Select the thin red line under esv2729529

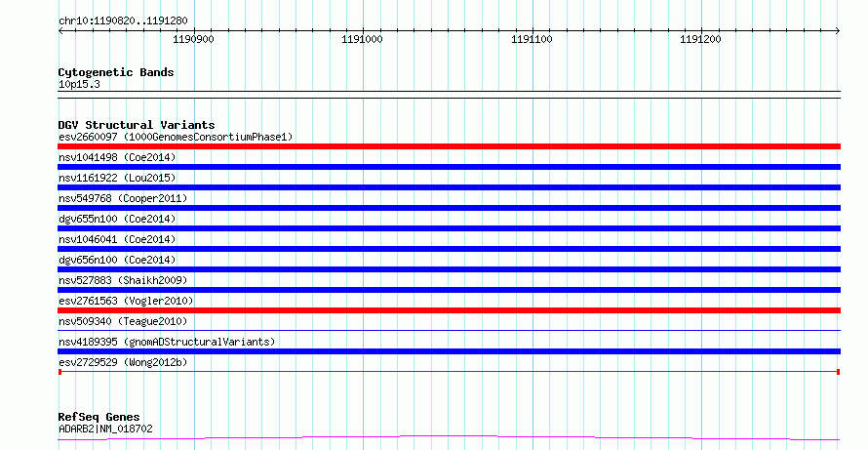click(x=449, y=372)
